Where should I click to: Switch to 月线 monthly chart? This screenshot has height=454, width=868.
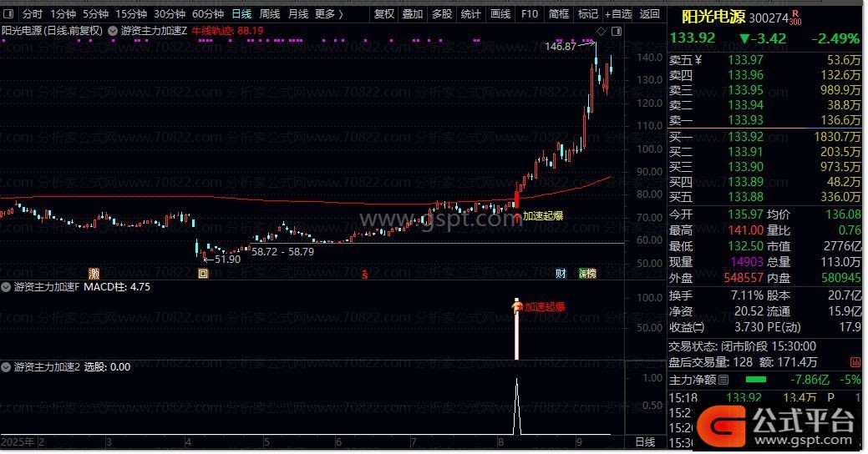pos(298,14)
